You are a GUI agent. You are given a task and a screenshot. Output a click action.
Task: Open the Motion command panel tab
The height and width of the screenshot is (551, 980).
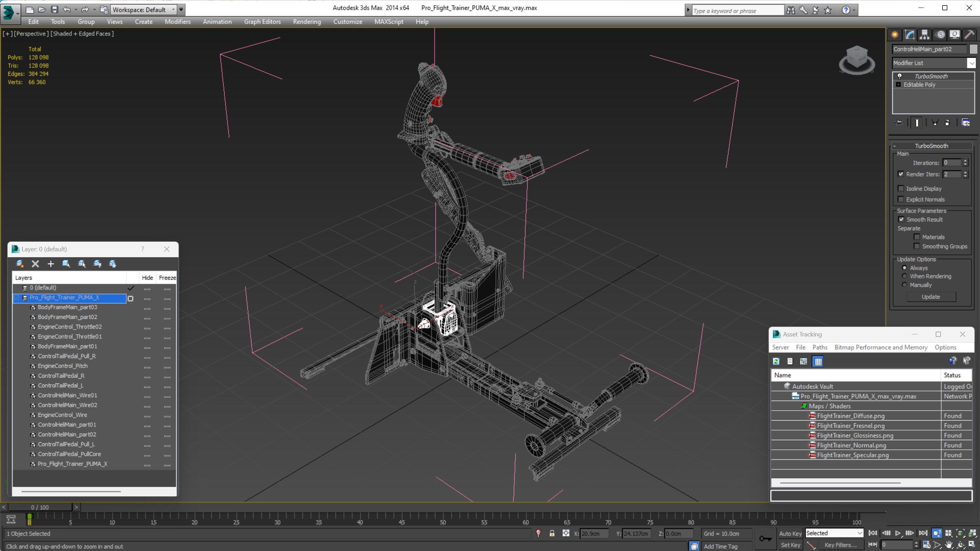coord(940,35)
